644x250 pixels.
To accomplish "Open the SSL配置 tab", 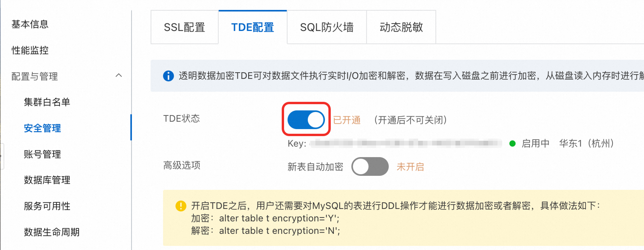I will click(x=184, y=27).
